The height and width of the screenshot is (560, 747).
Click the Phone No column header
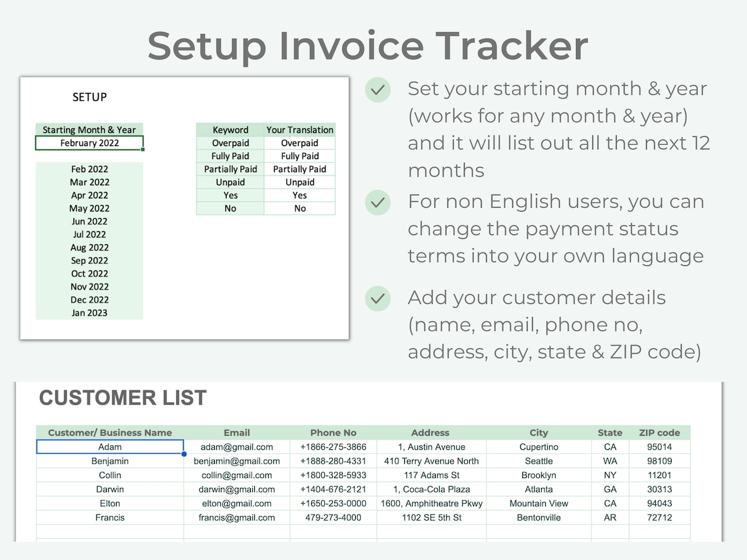[333, 433]
